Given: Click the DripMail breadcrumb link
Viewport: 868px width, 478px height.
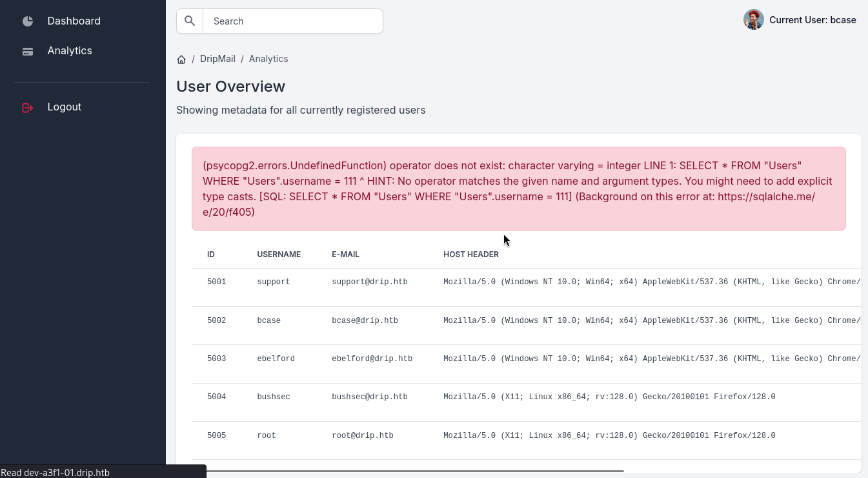Looking at the screenshot, I should point(217,59).
